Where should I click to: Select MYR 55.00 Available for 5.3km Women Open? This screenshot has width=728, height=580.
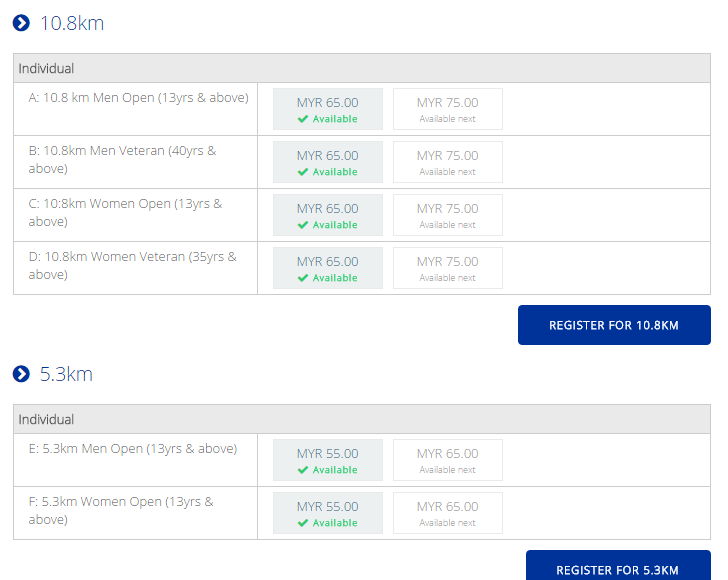pos(328,513)
